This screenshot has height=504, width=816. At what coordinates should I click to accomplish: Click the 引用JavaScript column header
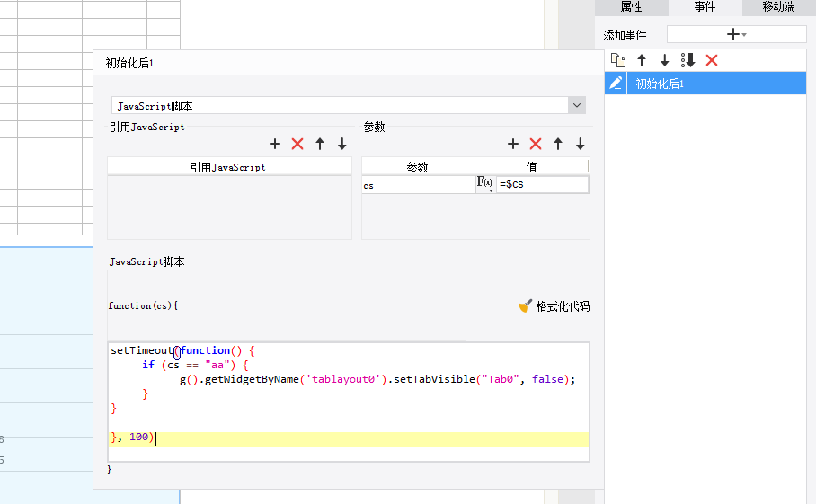(x=228, y=167)
